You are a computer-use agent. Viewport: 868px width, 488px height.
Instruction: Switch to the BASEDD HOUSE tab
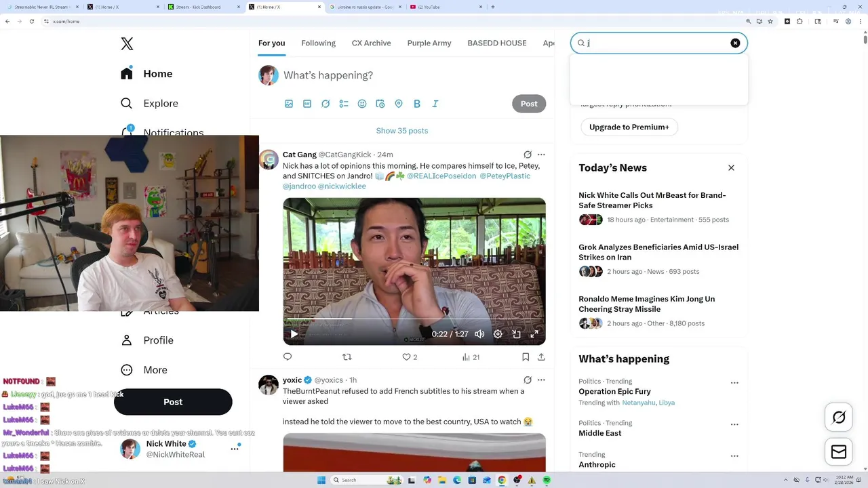497,43
